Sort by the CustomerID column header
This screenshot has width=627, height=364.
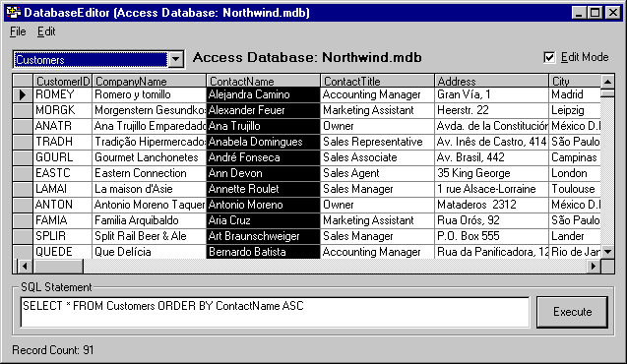pyautogui.click(x=62, y=81)
